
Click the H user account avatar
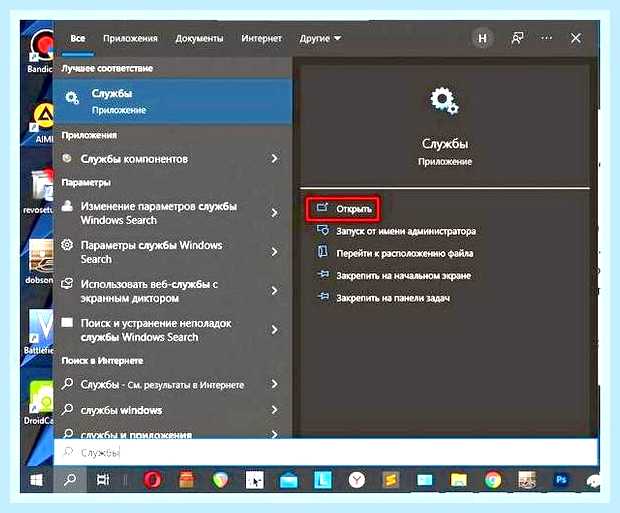click(482, 38)
